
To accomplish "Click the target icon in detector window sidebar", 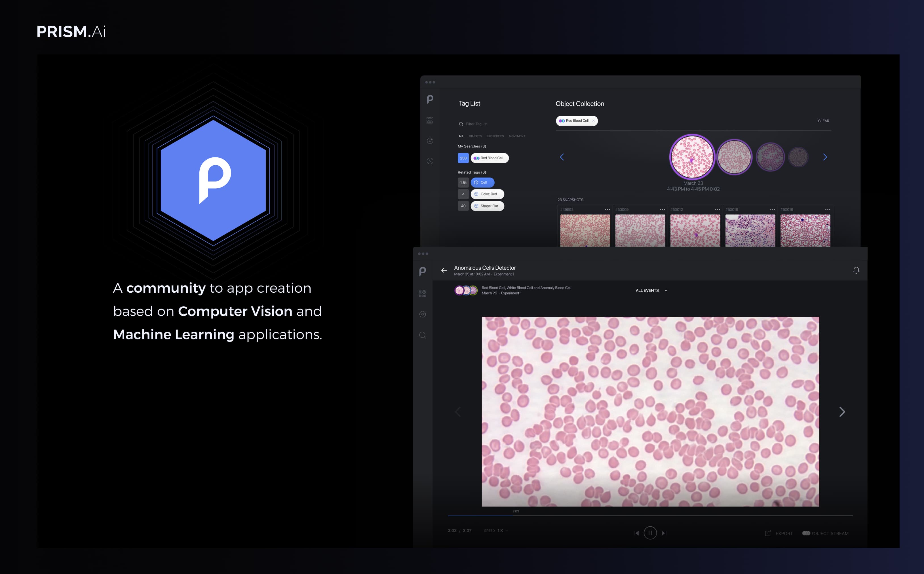I will pyautogui.click(x=423, y=314).
